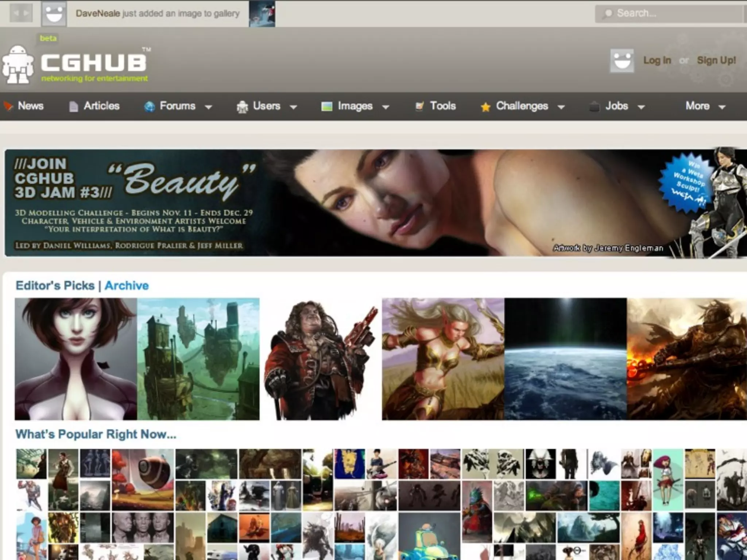Click the yellow star Challenges icon

coord(485,107)
